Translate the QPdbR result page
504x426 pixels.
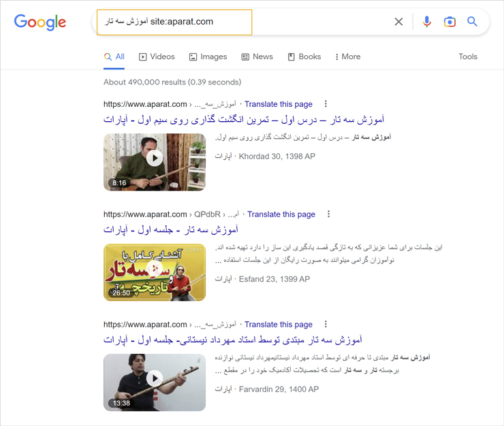(281, 214)
